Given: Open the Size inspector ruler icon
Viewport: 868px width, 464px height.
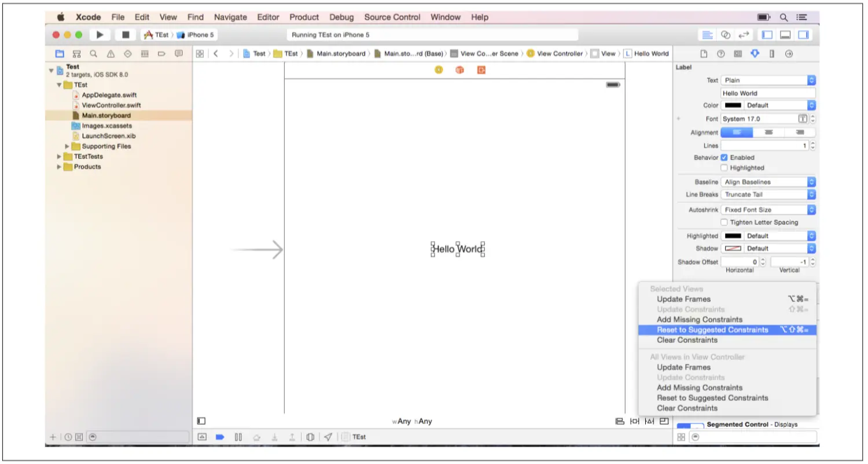Looking at the screenshot, I should pyautogui.click(x=772, y=53).
